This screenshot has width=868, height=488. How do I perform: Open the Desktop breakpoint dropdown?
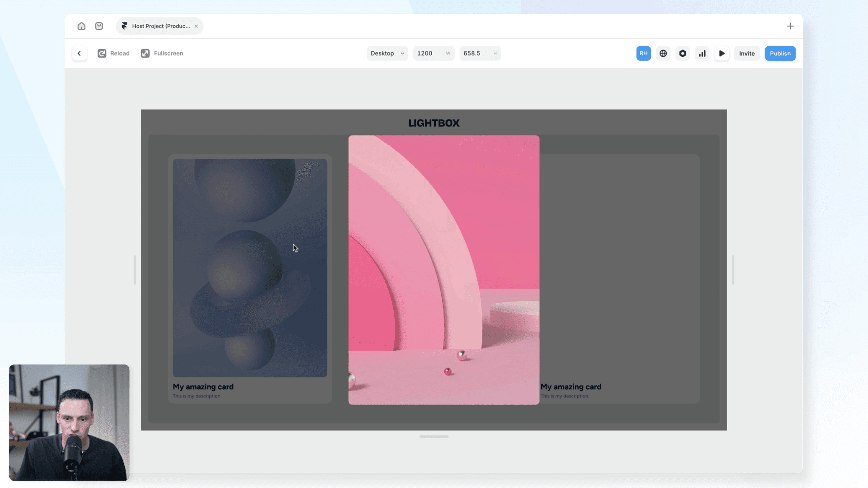tap(387, 53)
